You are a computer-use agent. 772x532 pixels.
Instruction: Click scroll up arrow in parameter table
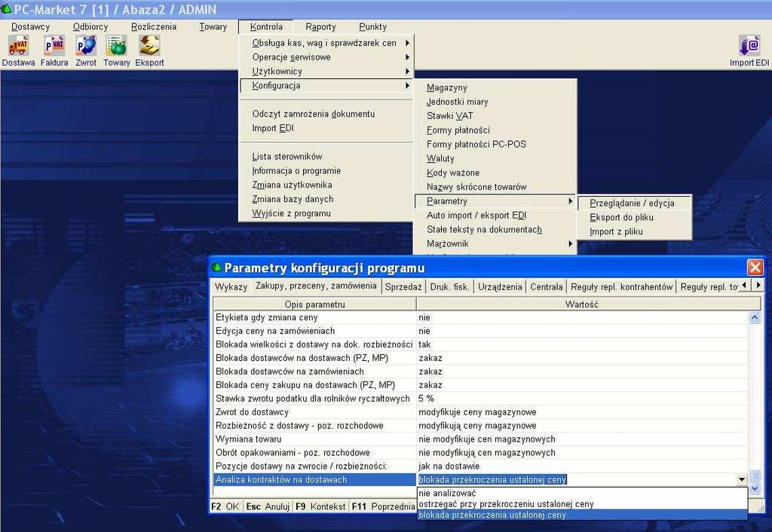point(754,317)
